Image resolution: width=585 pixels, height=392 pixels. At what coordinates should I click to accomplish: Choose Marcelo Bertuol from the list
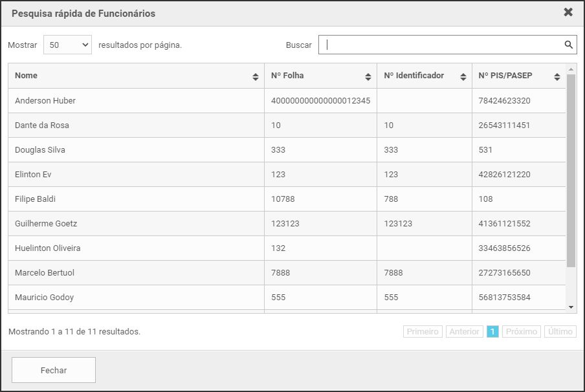pos(45,273)
